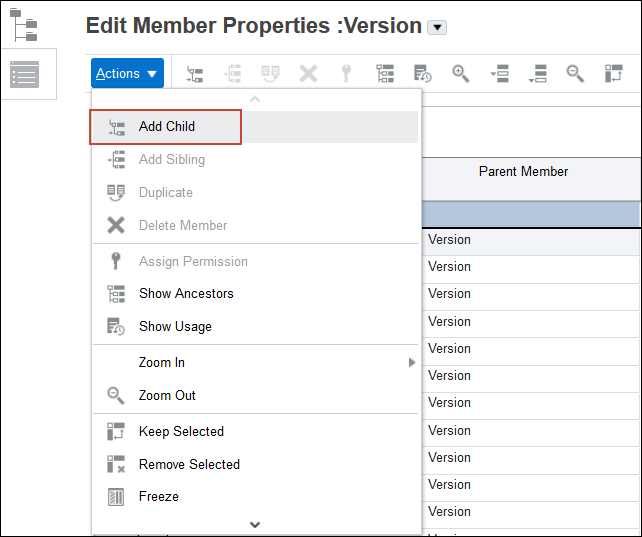The image size is (642, 537).
Task: Click the Zoom In magnifier toolbar icon
Action: click(x=461, y=74)
